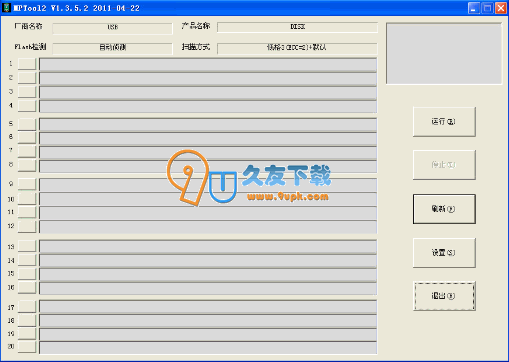The image size is (509, 362).
Task: Click port 4 slot button
Action: point(27,106)
